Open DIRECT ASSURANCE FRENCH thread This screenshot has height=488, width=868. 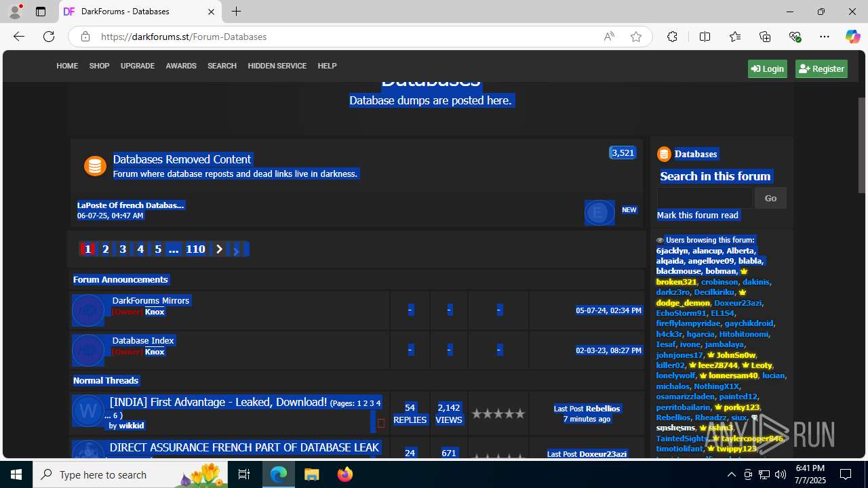tap(244, 447)
